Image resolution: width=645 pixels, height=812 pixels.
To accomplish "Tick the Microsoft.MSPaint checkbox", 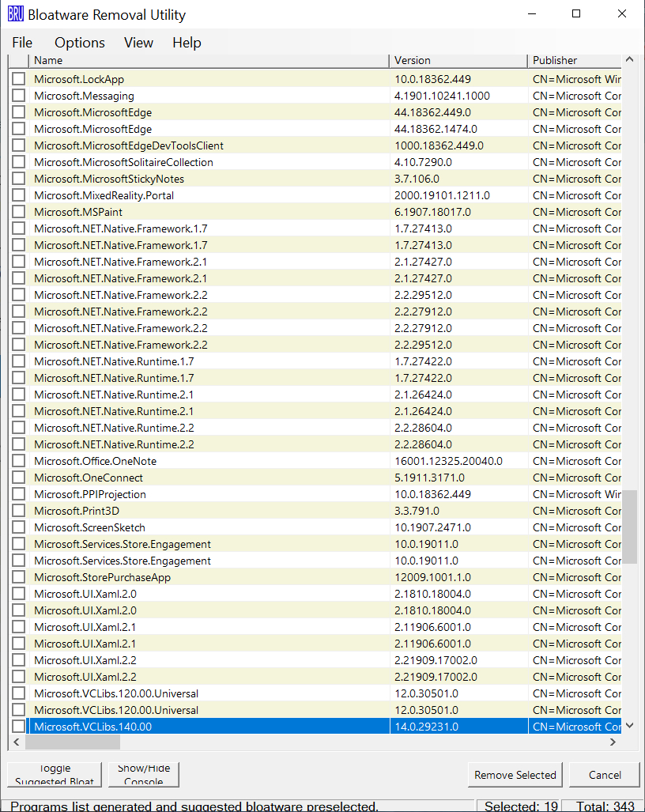I will pos(19,211).
